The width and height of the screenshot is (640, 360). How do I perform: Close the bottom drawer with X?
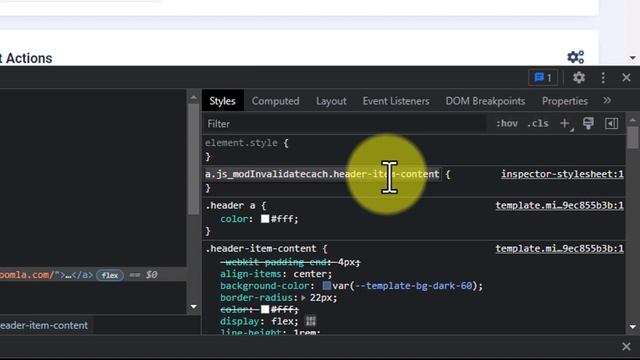[626, 347]
